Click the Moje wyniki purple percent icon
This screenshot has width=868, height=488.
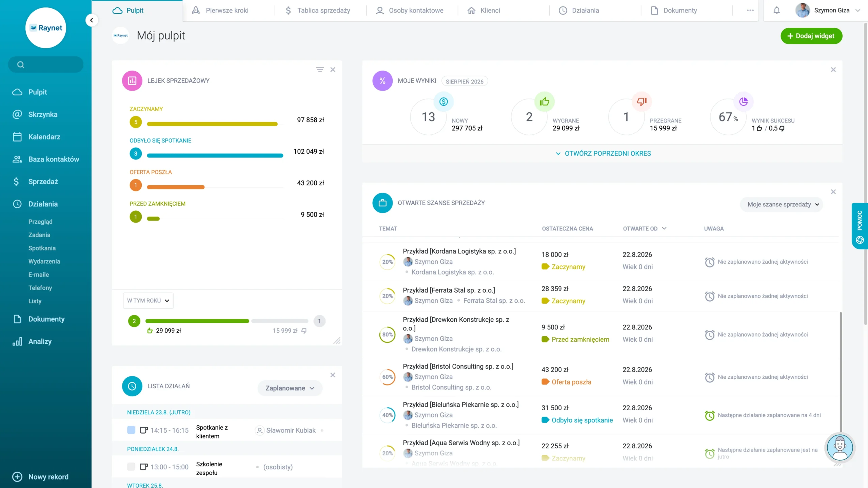click(382, 81)
